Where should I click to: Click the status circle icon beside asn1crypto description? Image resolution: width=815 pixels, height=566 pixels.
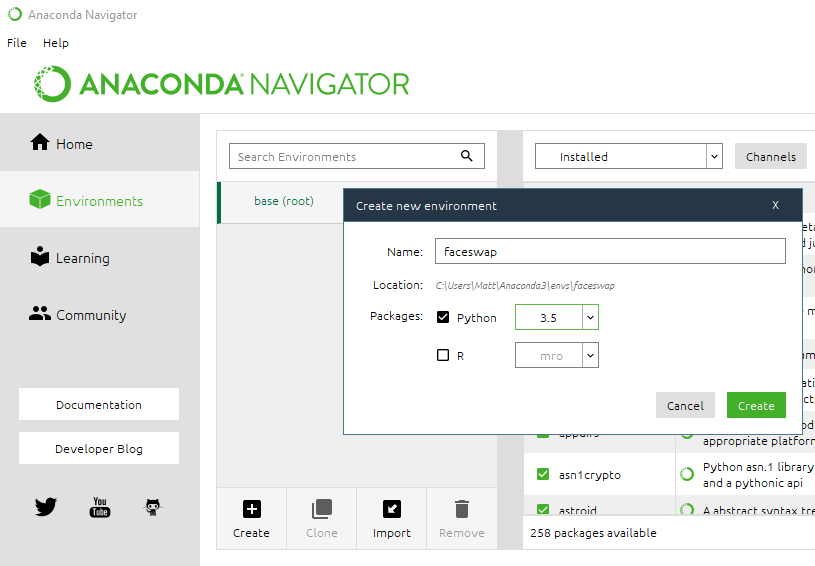click(x=687, y=474)
